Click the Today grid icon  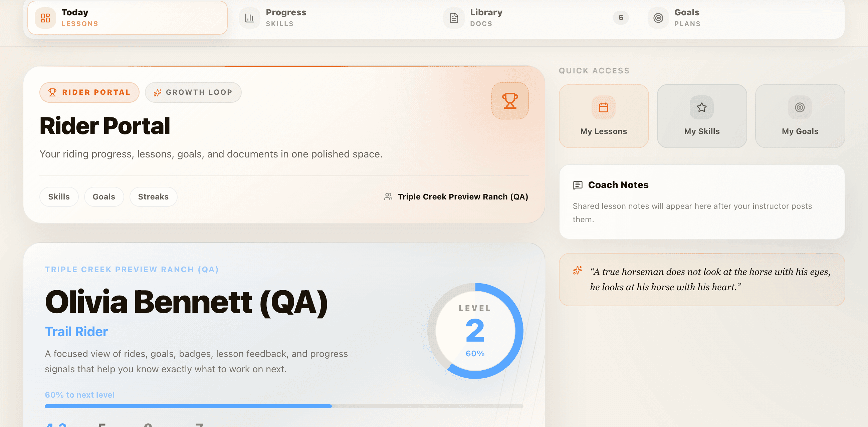point(45,18)
